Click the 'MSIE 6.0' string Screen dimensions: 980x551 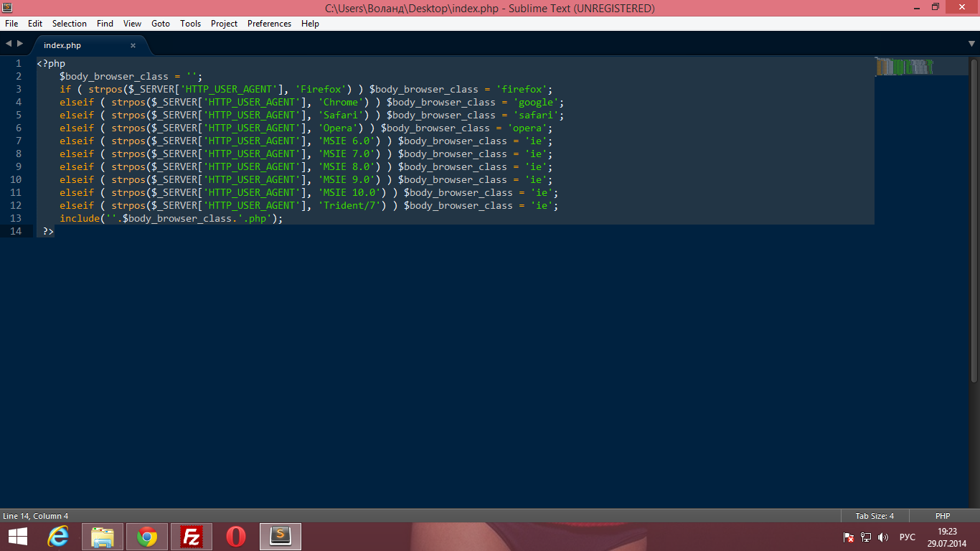pos(347,141)
